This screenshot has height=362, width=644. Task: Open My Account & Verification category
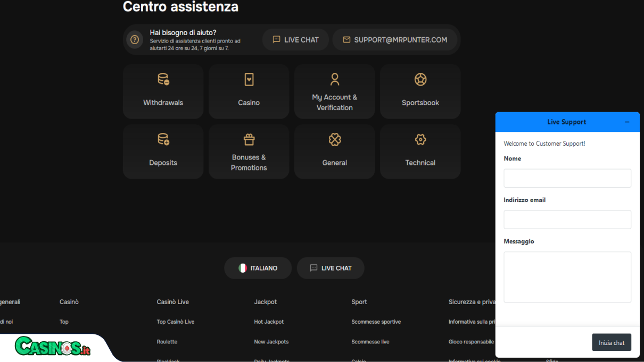click(334, 91)
